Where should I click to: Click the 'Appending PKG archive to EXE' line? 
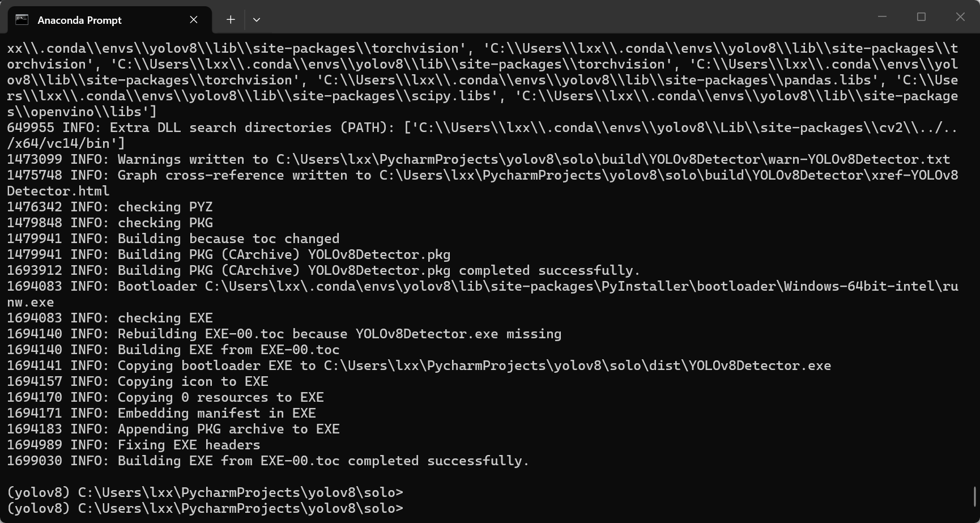[173, 429]
